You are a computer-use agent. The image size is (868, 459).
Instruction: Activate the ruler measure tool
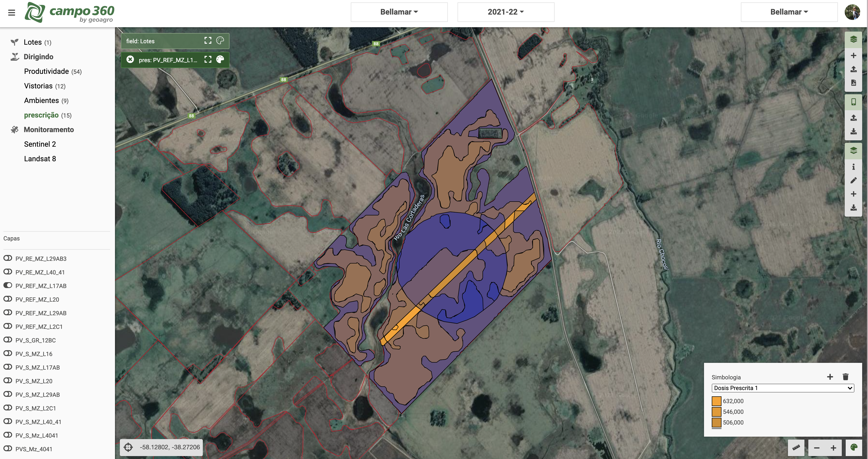click(796, 448)
